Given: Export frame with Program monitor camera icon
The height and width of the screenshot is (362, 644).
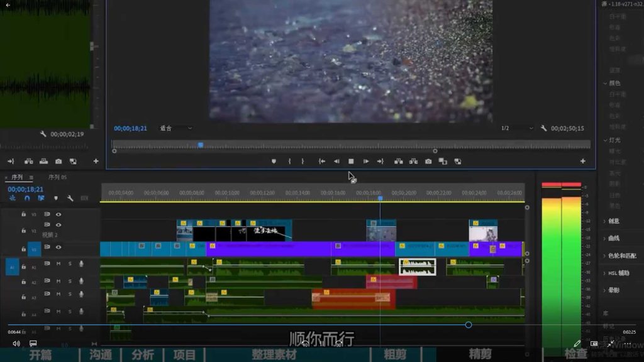Looking at the screenshot, I should pyautogui.click(x=428, y=162).
